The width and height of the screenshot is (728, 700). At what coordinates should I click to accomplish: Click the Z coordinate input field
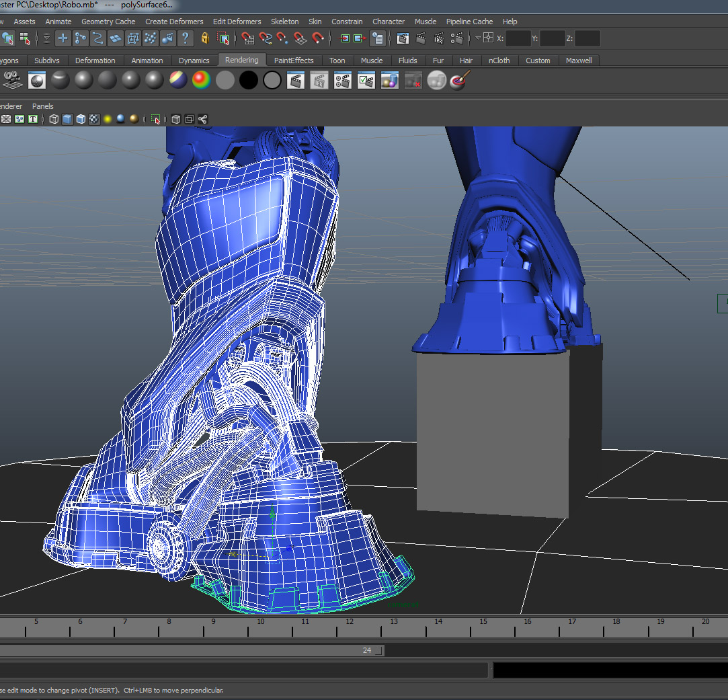tap(588, 38)
